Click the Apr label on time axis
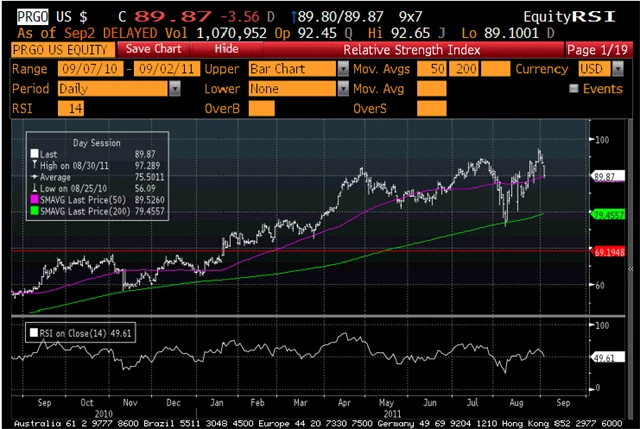640x429 pixels. 344,403
